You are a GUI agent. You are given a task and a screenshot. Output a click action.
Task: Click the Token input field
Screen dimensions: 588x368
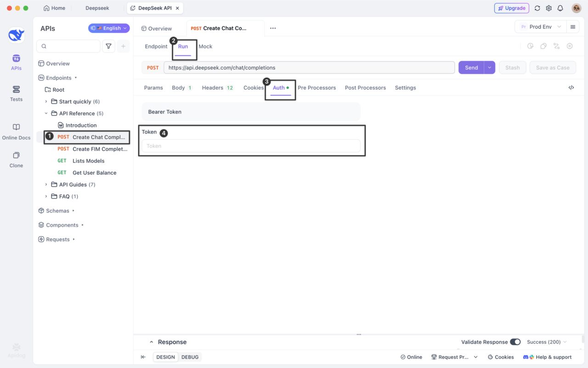[x=251, y=146]
